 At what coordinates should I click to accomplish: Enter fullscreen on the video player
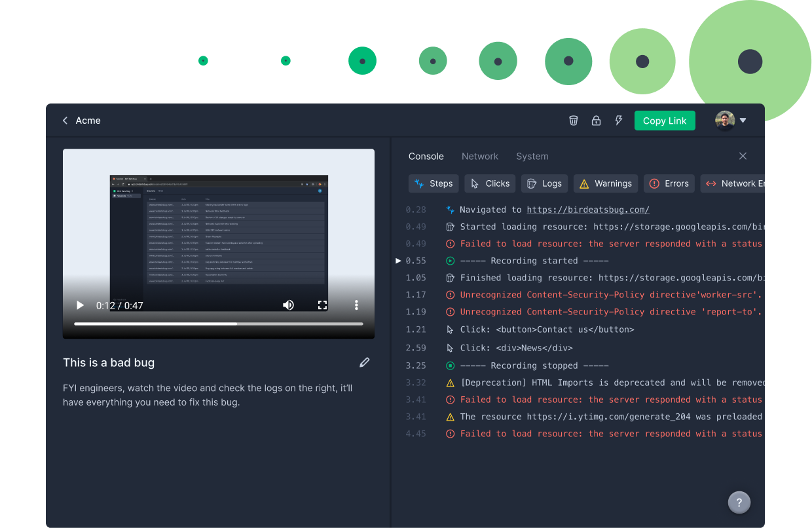pyautogui.click(x=322, y=305)
